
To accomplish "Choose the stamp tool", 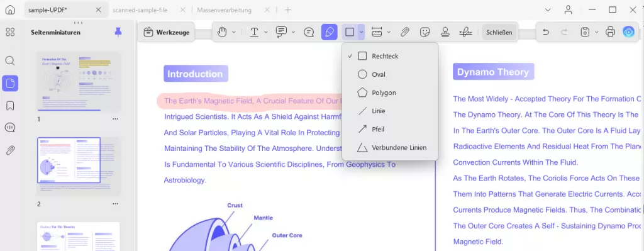I will click(445, 32).
